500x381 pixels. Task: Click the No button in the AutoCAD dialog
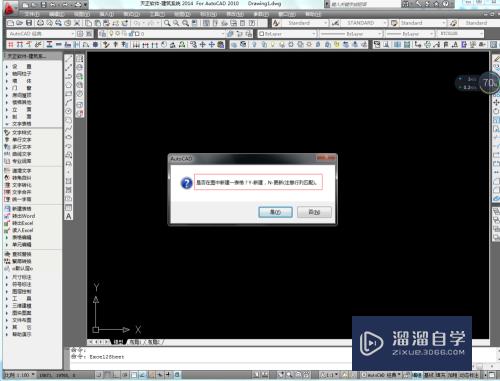314,212
